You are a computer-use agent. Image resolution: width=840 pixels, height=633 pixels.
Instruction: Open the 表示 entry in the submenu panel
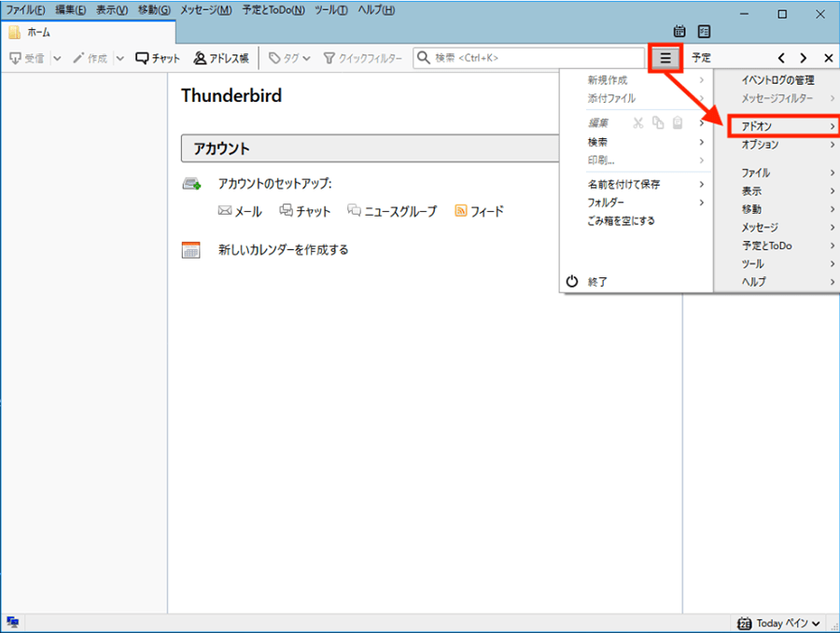tap(777, 190)
